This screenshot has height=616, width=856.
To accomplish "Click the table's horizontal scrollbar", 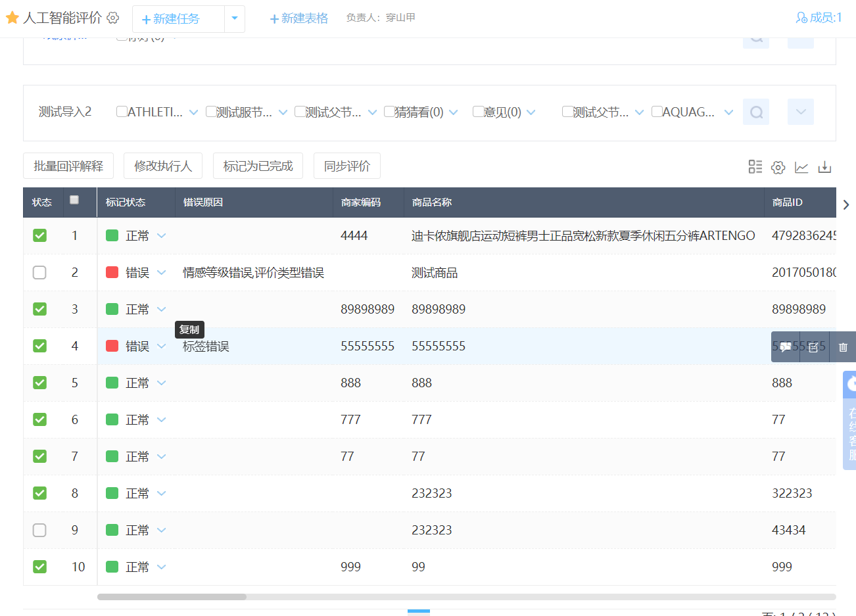I will tap(172, 597).
